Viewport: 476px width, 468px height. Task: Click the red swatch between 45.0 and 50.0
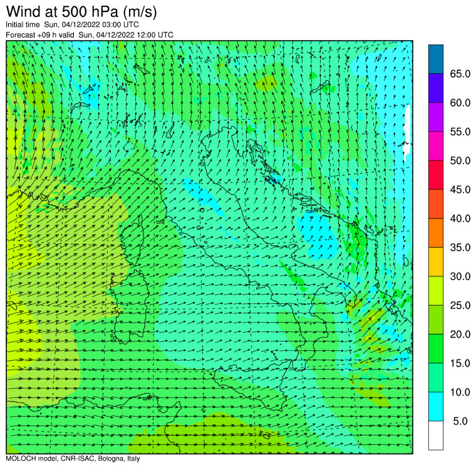point(436,175)
